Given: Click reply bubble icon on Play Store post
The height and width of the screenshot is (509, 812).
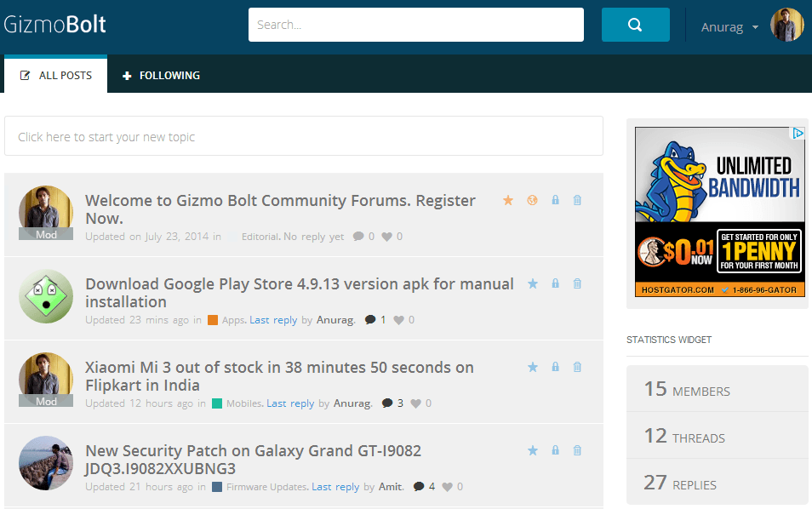Looking at the screenshot, I should tap(370, 320).
